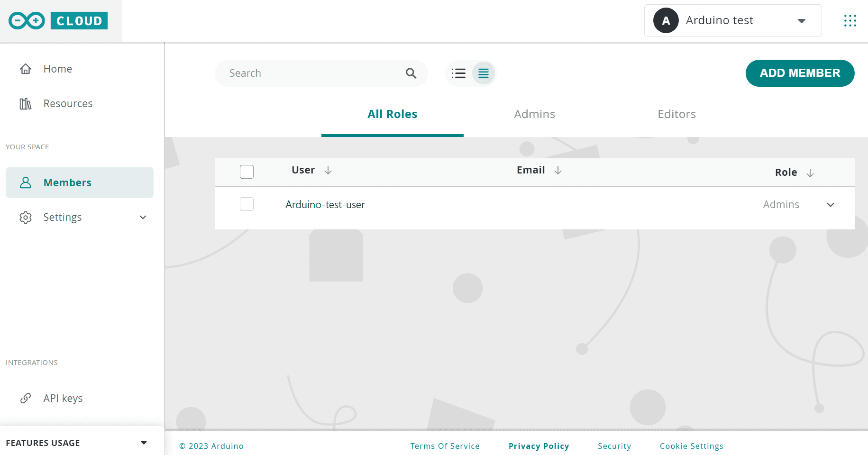Viewport: 868px width, 455px height.
Task: Click the Arduino Cloud logo
Action: pos(58,21)
